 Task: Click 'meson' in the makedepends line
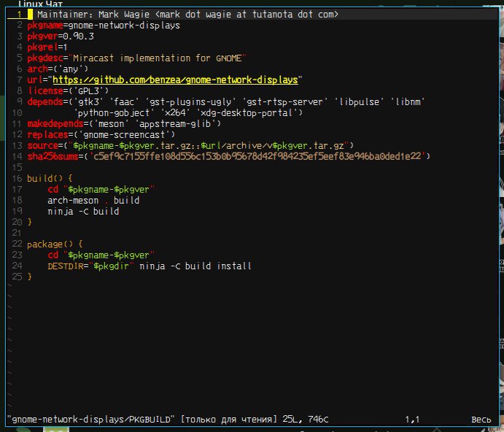tap(111, 124)
